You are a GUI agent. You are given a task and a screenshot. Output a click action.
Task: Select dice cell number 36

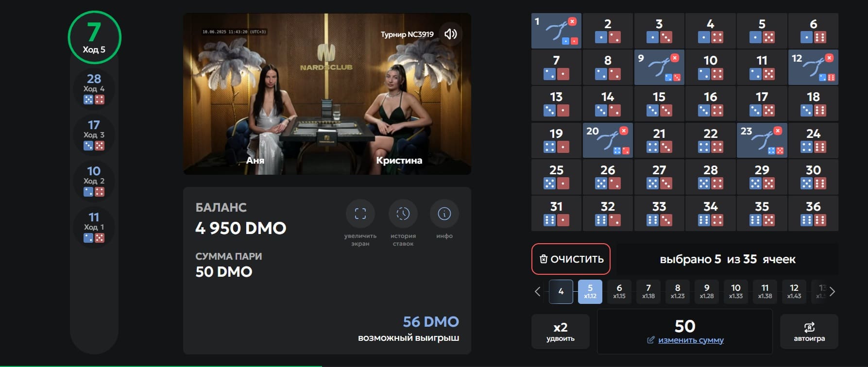pos(813,214)
